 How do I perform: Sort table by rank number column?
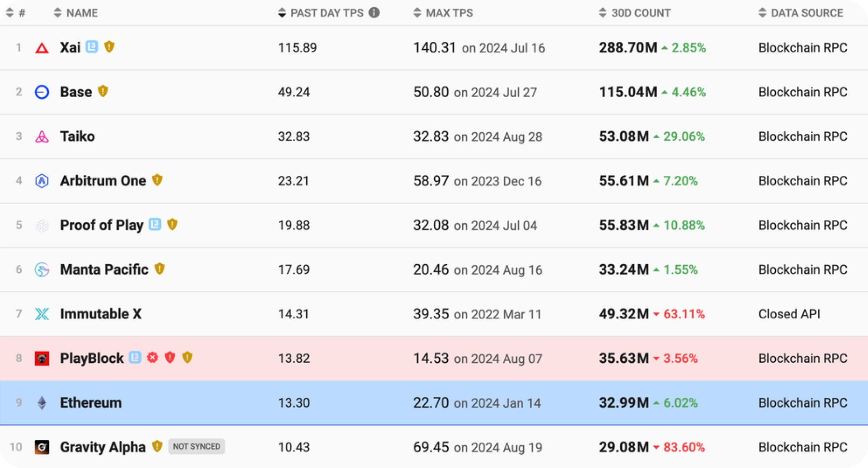(x=16, y=13)
